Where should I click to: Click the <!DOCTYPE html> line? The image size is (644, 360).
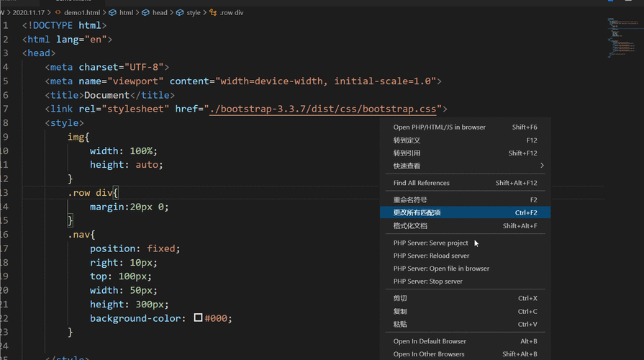click(65, 25)
